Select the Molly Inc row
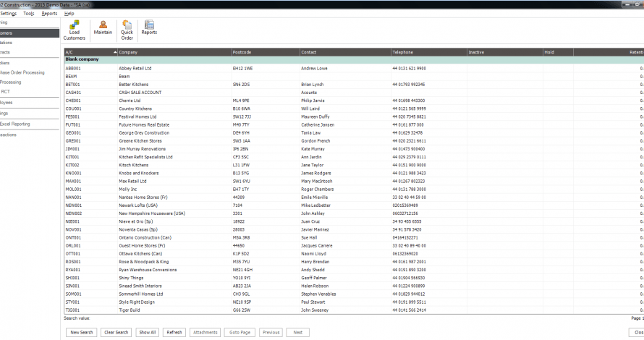This screenshot has width=644, height=340. pos(354,190)
